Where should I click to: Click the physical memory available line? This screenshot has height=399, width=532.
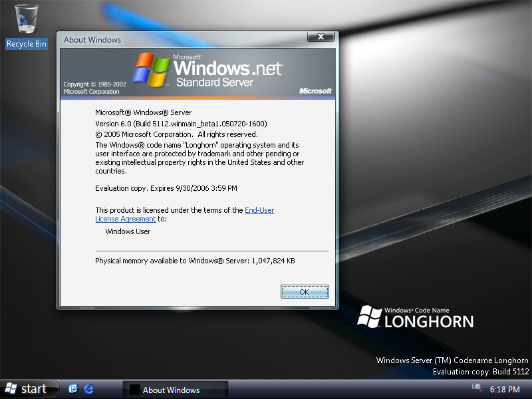(195, 261)
